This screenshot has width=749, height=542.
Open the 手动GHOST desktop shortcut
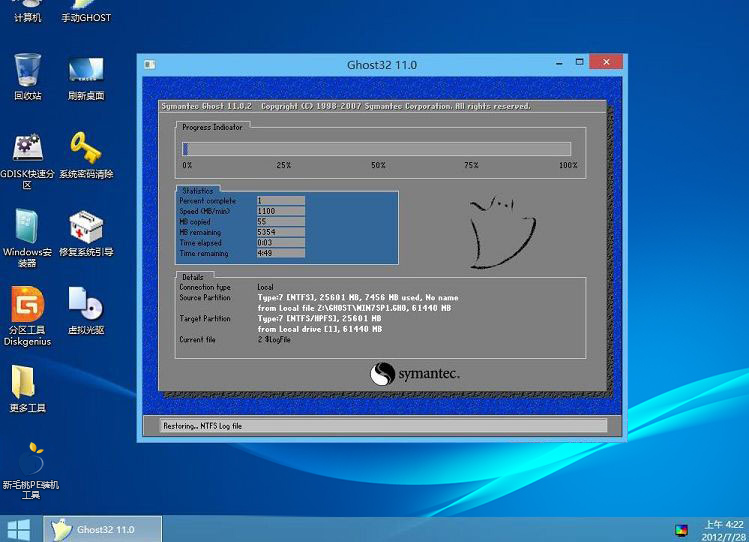click(86, 11)
